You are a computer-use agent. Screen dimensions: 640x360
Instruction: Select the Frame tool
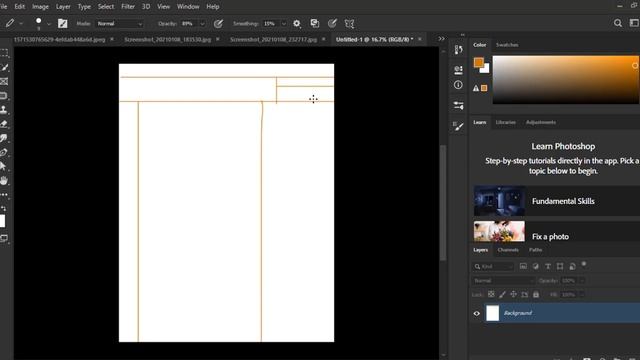tap(4, 82)
